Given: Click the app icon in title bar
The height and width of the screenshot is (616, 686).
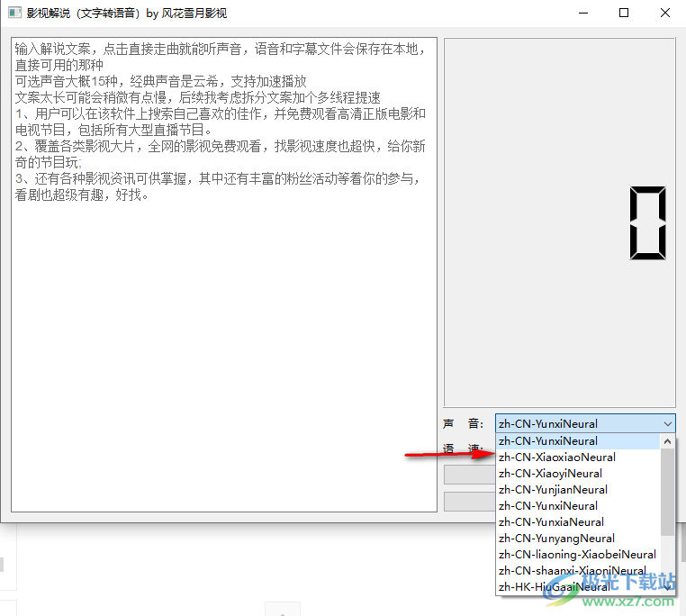Looking at the screenshot, I should click(x=14, y=14).
